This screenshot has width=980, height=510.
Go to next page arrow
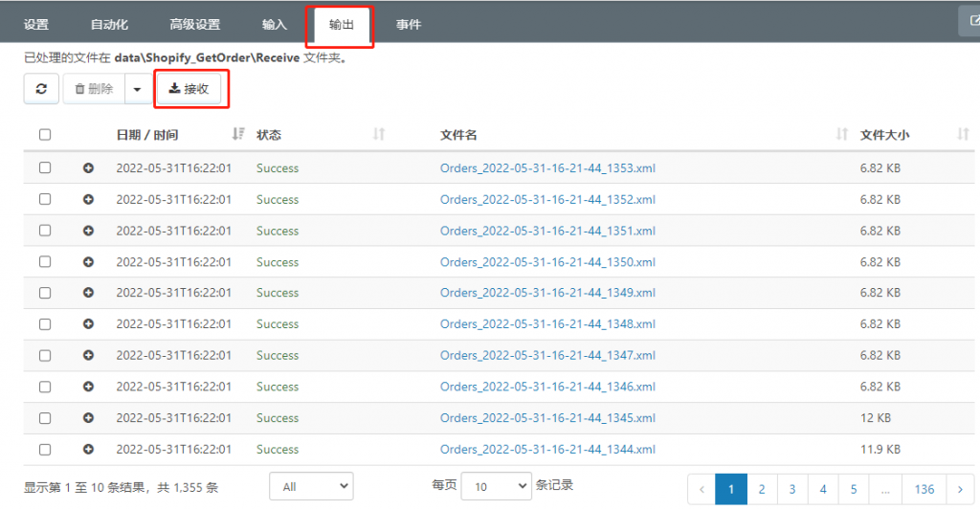point(960,489)
